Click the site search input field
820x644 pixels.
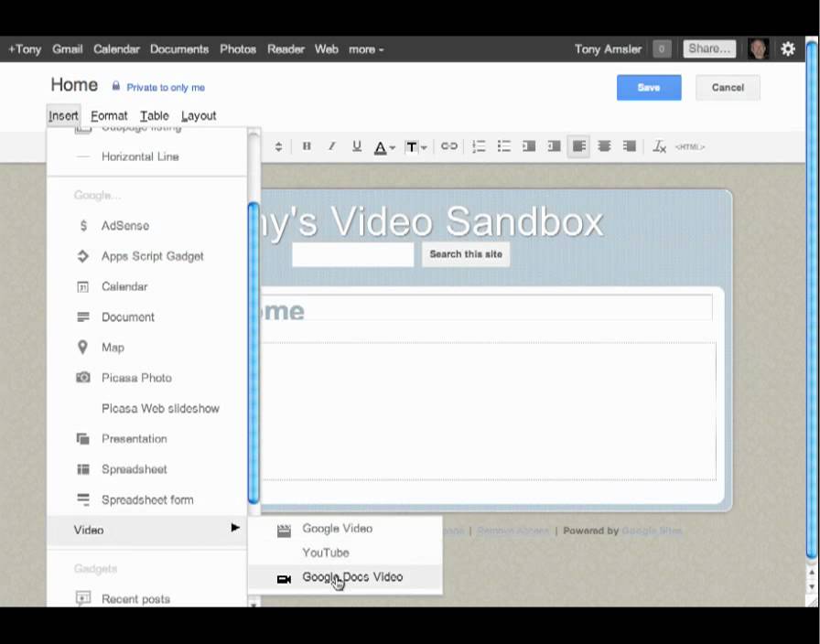point(353,254)
